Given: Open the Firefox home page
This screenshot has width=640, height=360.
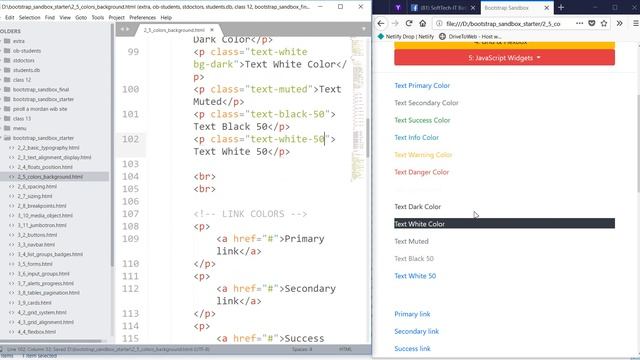Looking at the screenshot, I should [423, 23].
